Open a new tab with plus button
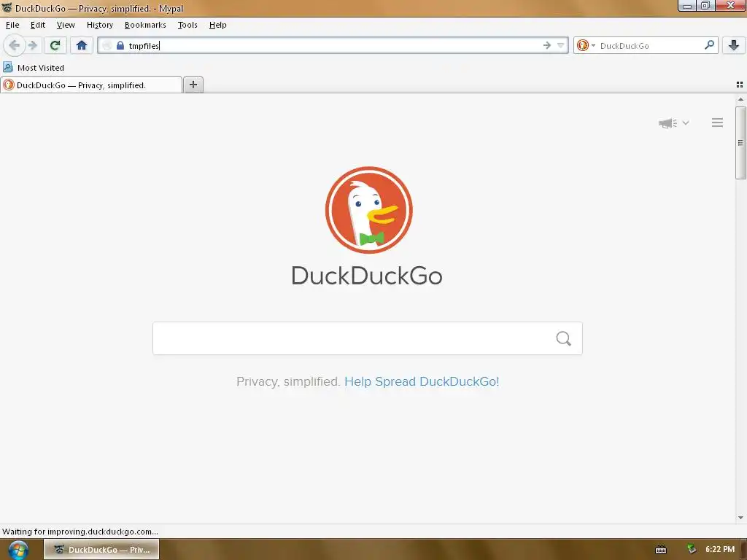747x560 pixels. coord(193,85)
